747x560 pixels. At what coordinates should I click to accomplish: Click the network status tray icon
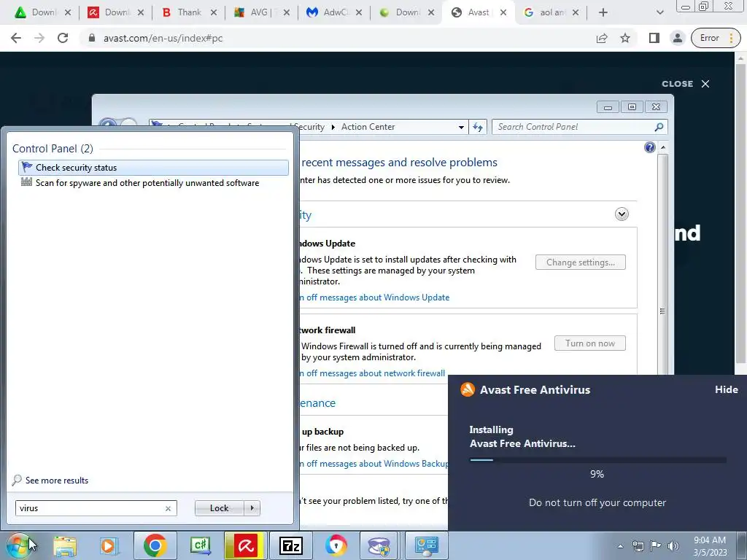point(638,546)
